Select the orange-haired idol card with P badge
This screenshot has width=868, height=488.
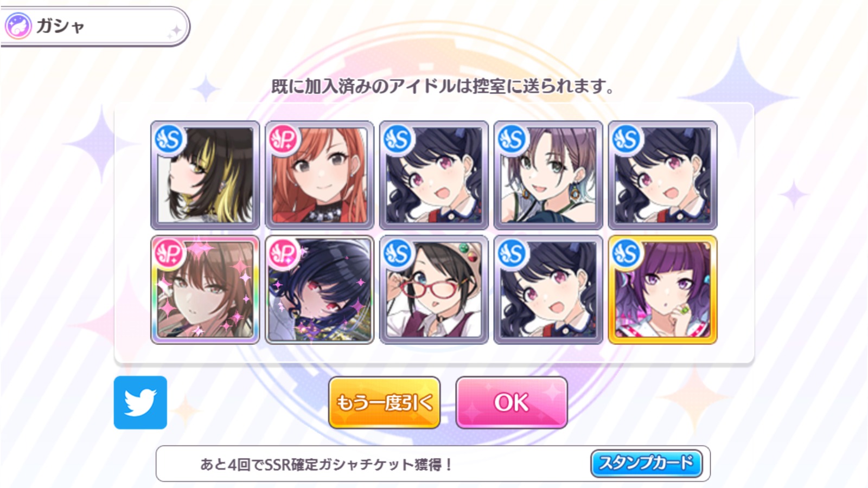tap(320, 175)
